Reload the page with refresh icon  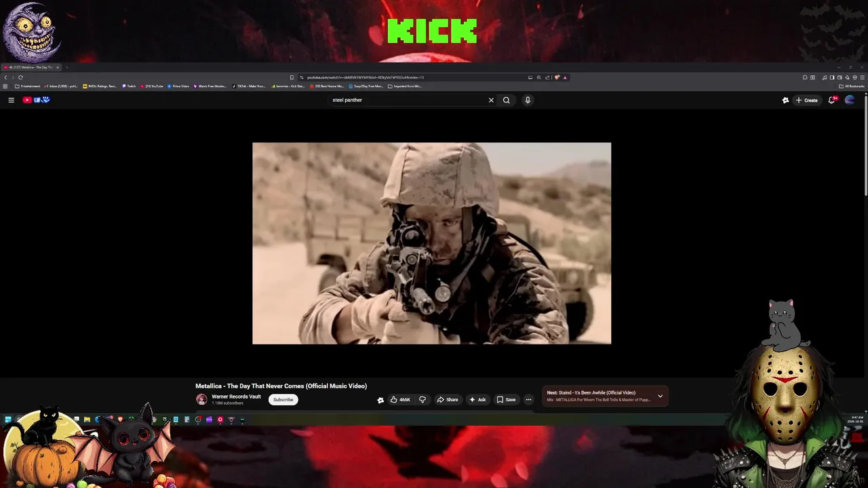point(20,77)
